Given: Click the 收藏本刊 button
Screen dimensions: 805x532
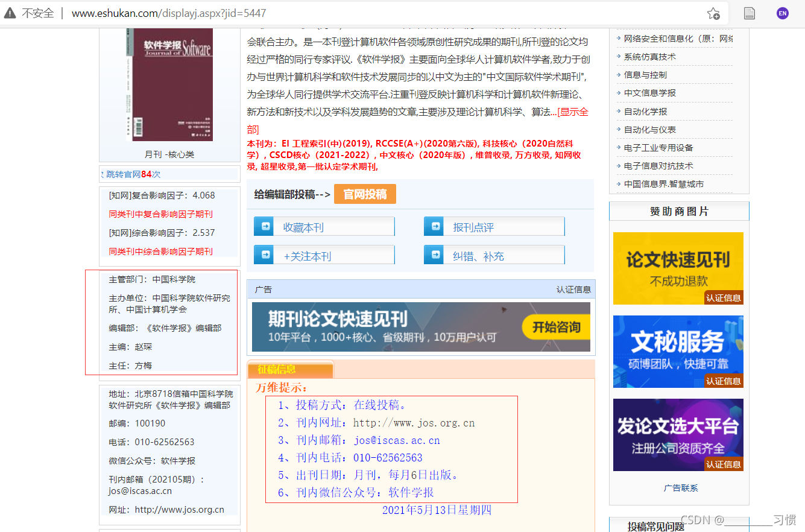Looking at the screenshot, I should 324,227.
